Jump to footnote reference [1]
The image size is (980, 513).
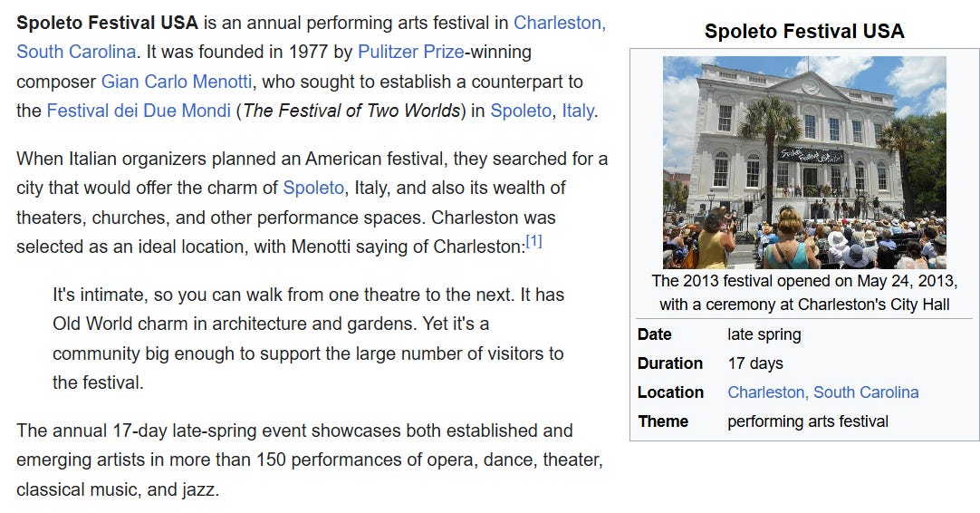pos(533,241)
